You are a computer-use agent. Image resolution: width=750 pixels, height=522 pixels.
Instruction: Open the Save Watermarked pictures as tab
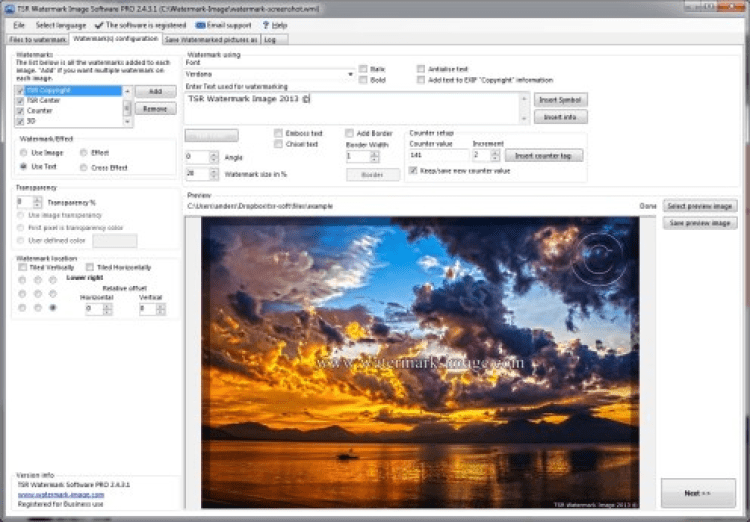point(211,39)
